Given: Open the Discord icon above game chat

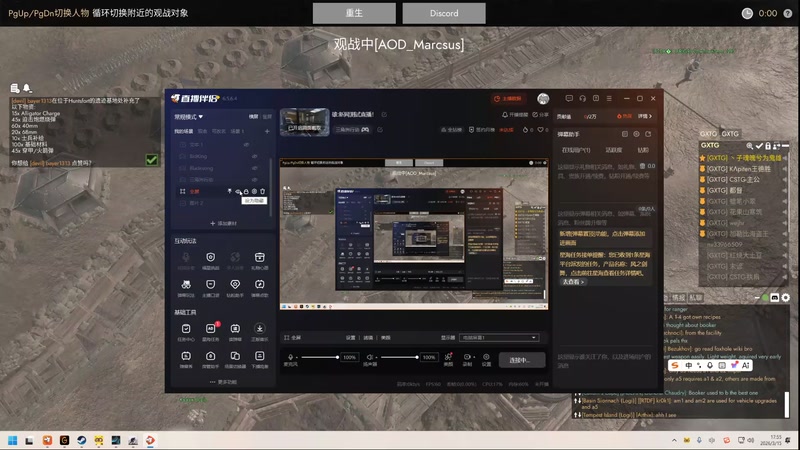Looking at the screenshot, I should (774, 297).
